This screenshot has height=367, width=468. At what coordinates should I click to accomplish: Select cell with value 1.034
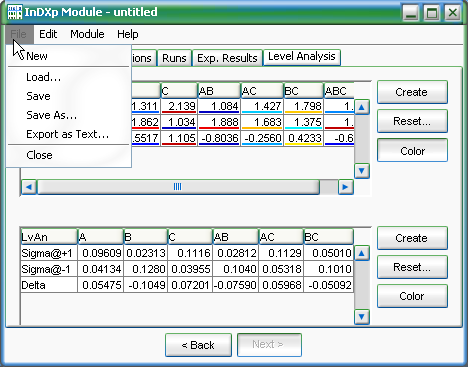point(179,122)
